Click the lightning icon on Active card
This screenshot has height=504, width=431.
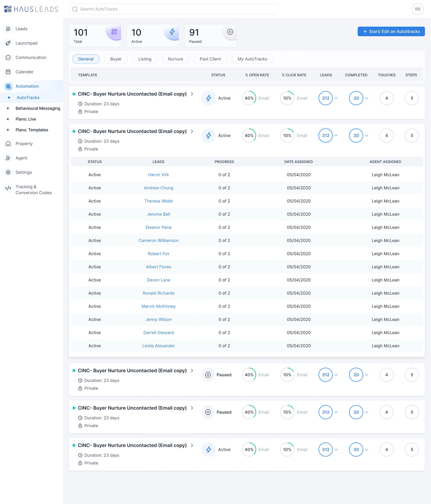pos(172,32)
